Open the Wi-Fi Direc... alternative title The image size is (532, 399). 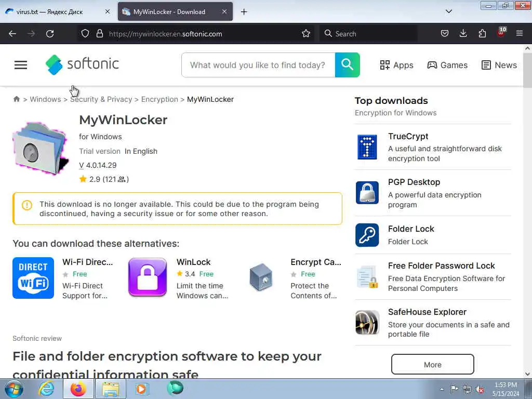point(87,262)
